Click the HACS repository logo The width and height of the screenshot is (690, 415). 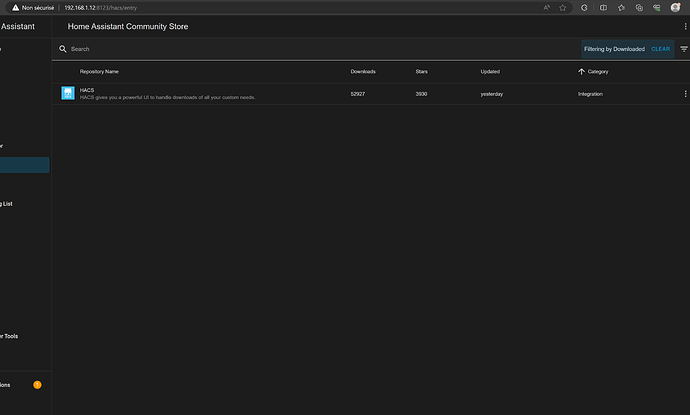(x=68, y=93)
